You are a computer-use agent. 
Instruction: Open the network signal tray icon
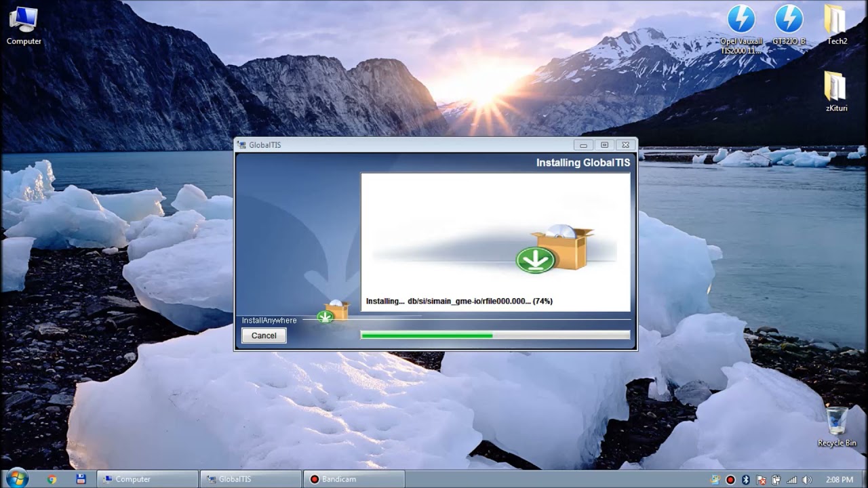[791, 480]
